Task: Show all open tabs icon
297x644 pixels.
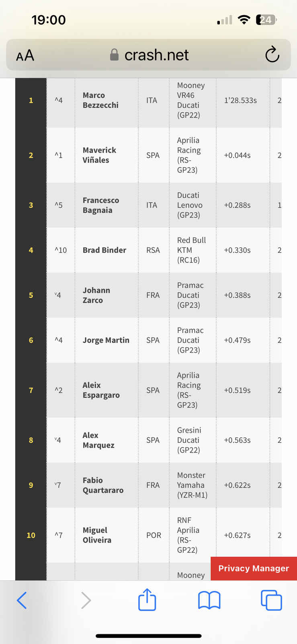Action: tap(271, 600)
